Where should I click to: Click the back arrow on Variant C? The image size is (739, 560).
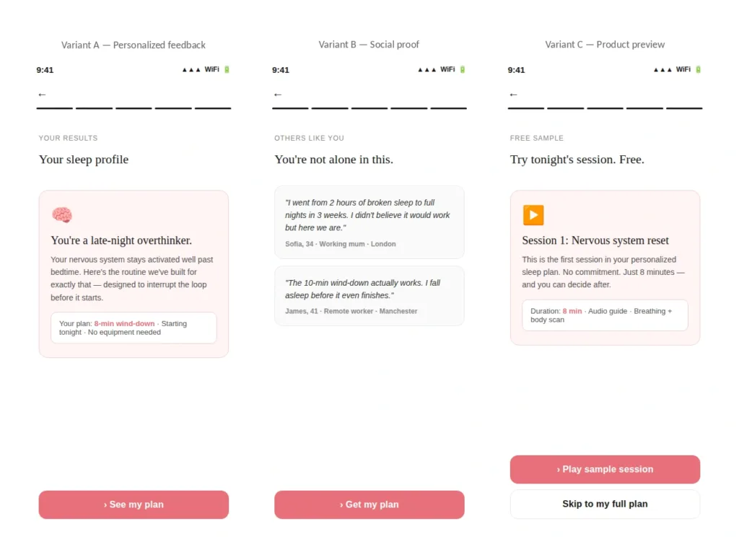pyautogui.click(x=513, y=93)
